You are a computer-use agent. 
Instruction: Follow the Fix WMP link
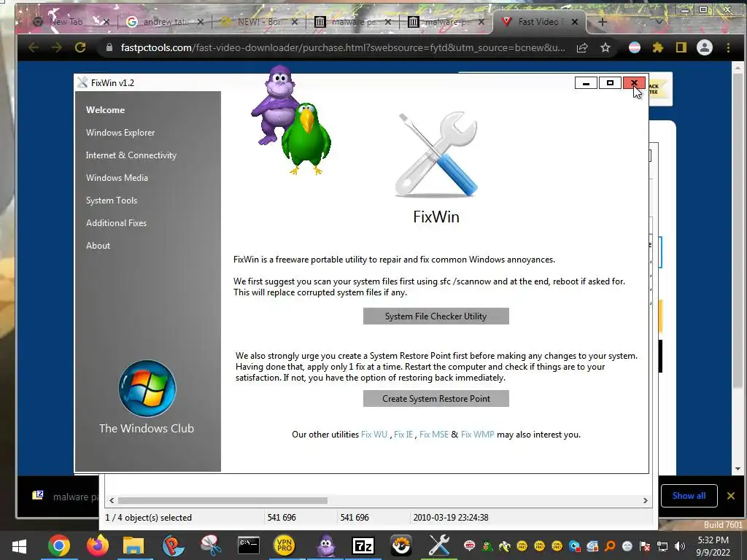pos(477,435)
